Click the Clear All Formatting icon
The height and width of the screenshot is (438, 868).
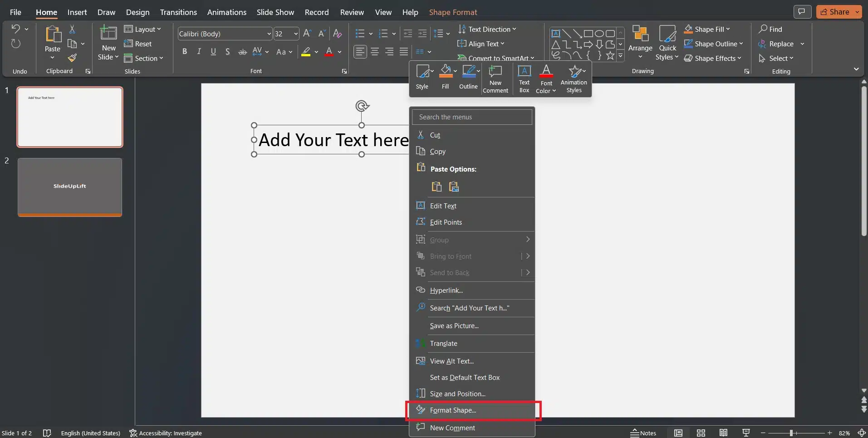coord(337,34)
